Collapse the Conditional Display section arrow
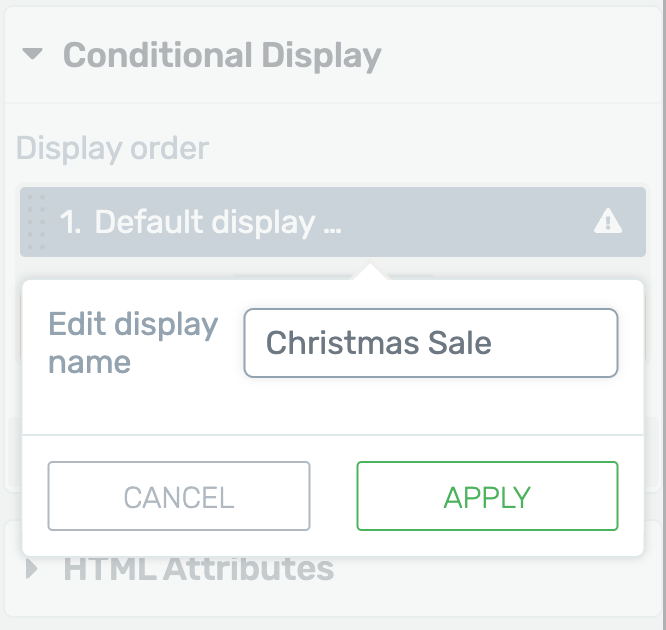Viewport: 666px width, 630px height. [x=32, y=54]
